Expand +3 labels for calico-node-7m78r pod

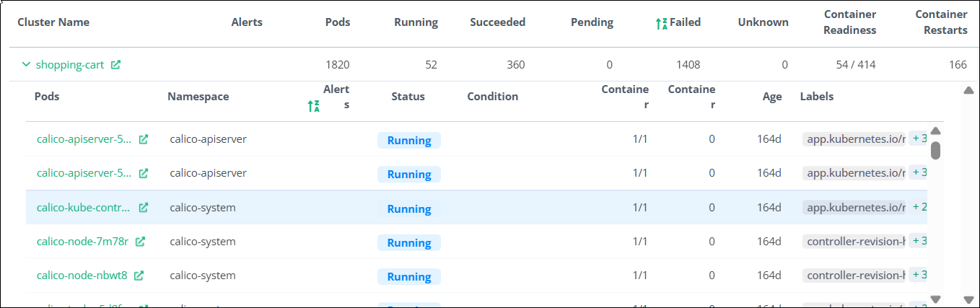[x=919, y=241]
